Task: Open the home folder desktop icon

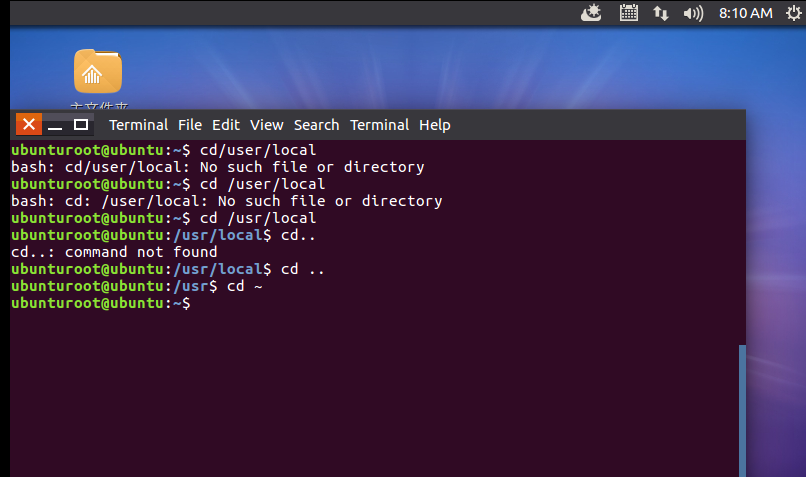Action: click(98, 71)
